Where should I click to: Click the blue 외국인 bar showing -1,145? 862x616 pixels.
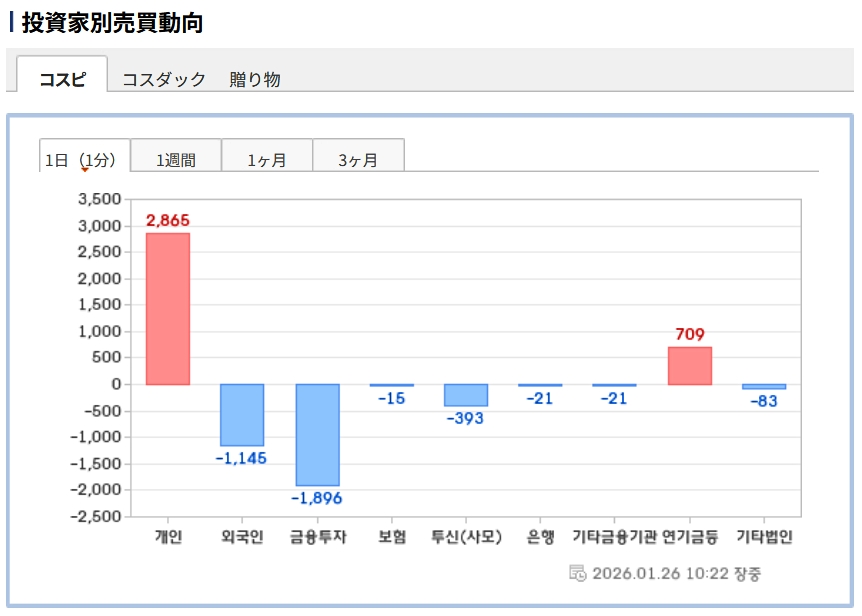coord(242,414)
